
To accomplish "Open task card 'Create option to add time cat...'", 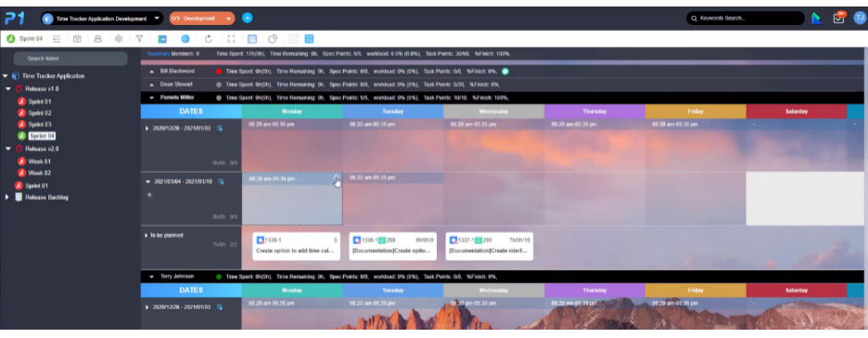I will pyautogui.click(x=296, y=246).
